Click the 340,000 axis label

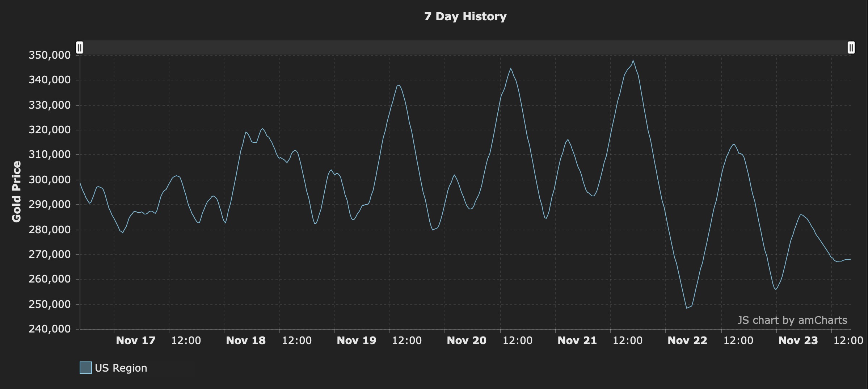[x=50, y=80]
